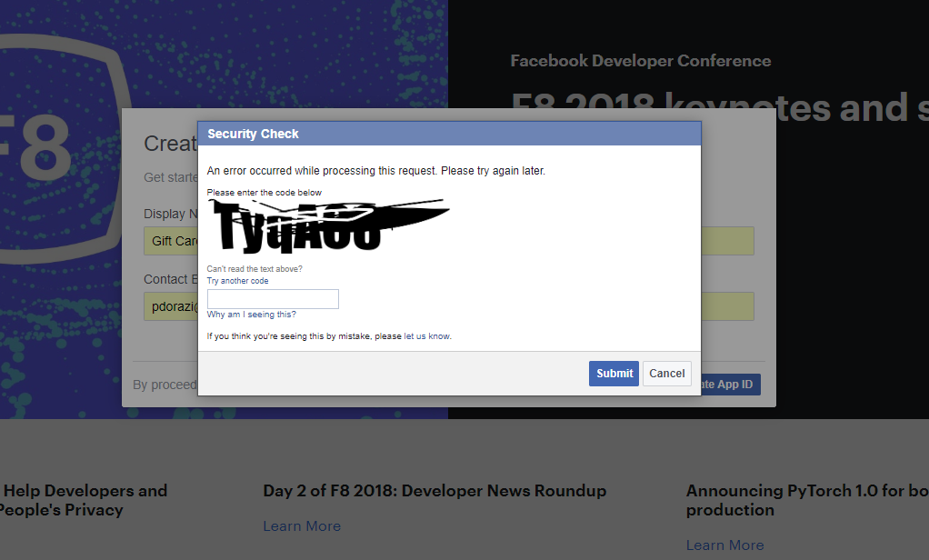Open Day 2 of F8 2018 Developer News Roundup
The image size is (929, 560).
click(x=435, y=491)
